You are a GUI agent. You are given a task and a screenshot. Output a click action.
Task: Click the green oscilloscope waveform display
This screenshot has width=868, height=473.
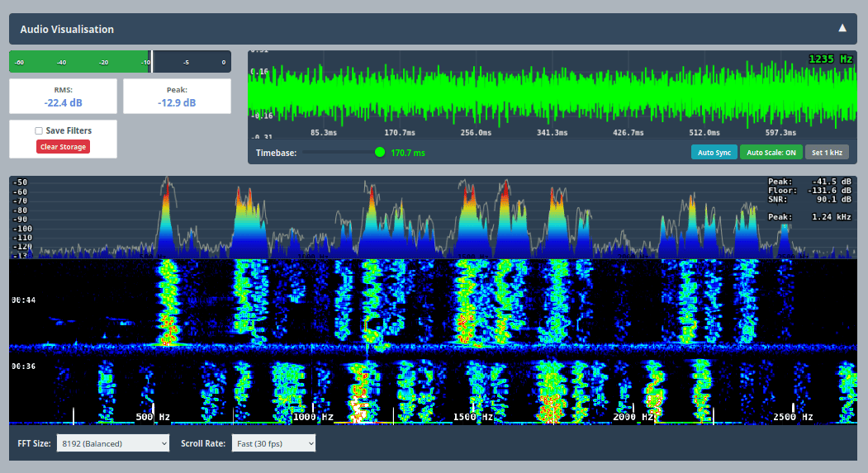(x=553, y=94)
